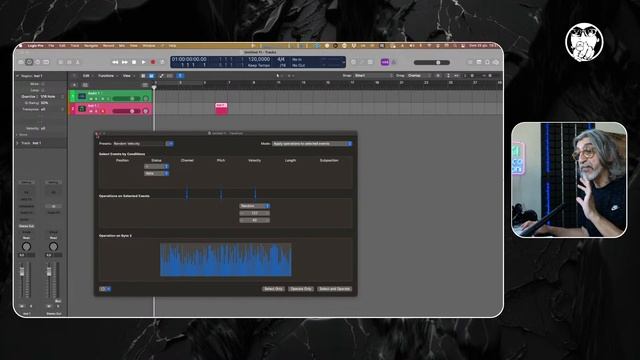This screenshot has width=640, height=360.
Task: Open the tracks area Edit menu
Action: (x=87, y=76)
